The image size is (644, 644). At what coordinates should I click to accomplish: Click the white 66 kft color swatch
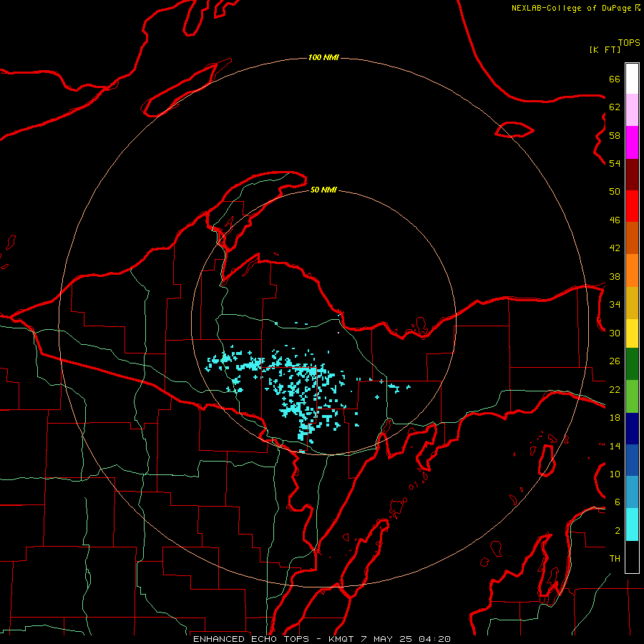pos(632,79)
